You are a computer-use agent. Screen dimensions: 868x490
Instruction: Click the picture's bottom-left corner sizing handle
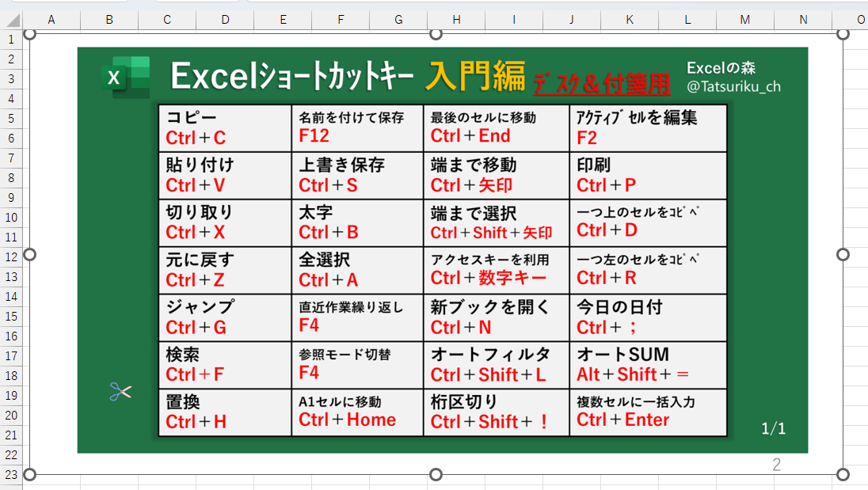(30, 474)
